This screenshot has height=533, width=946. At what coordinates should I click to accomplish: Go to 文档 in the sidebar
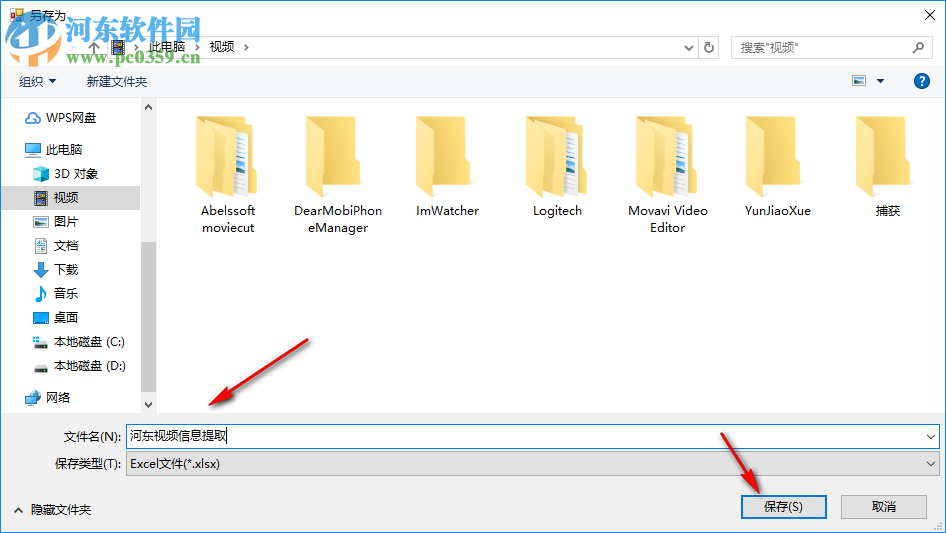point(56,246)
